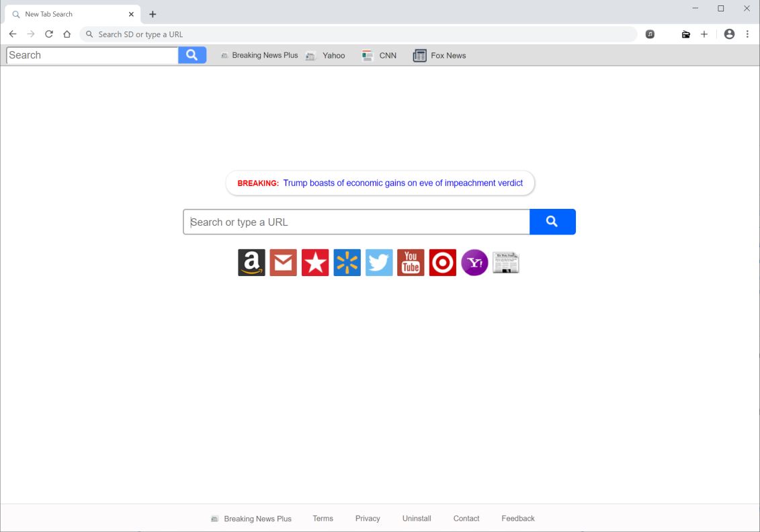Viewport: 760px width, 532px height.
Task: Reload the current page
Action: [x=49, y=34]
